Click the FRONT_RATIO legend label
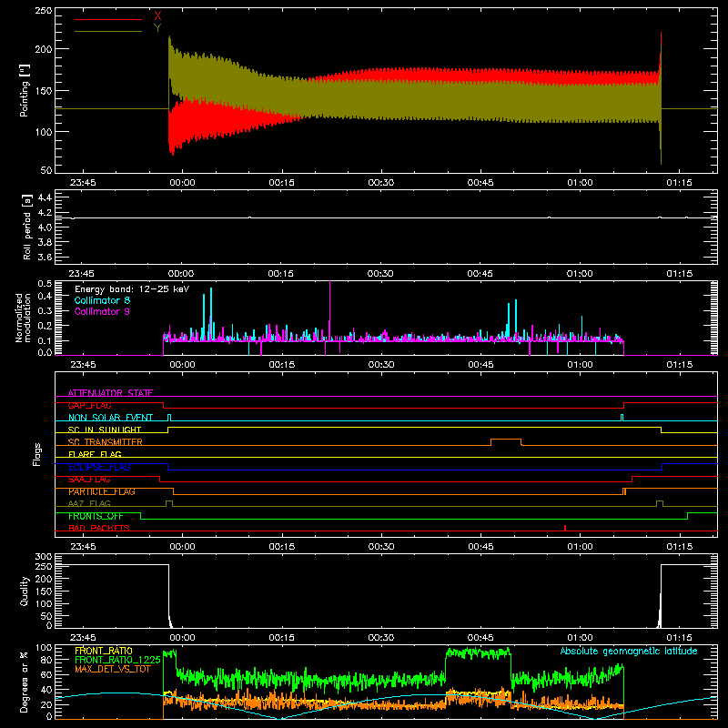The width and height of the screenshot is (728, 728). pos(103,651)
